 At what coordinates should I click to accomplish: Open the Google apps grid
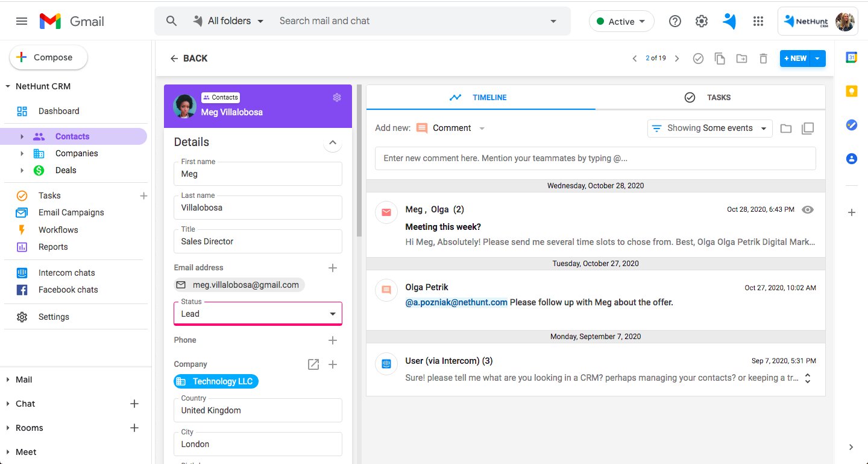click(x=758, y=21)
